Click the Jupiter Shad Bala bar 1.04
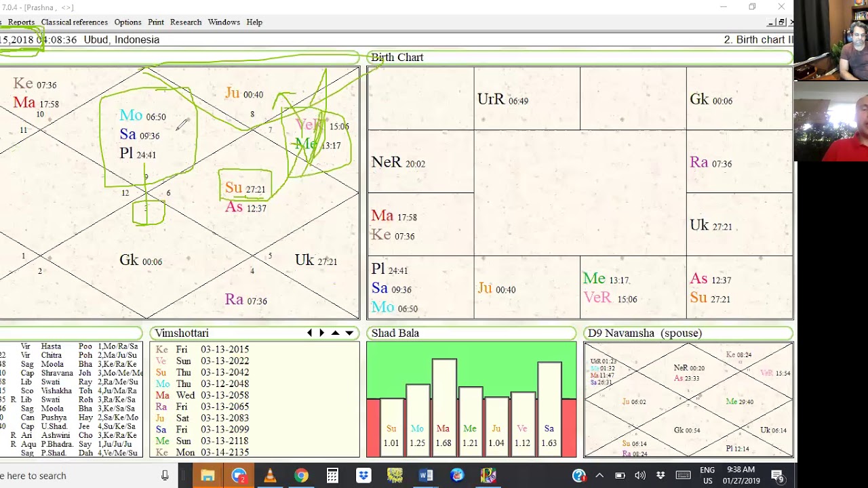 point(496,427)
